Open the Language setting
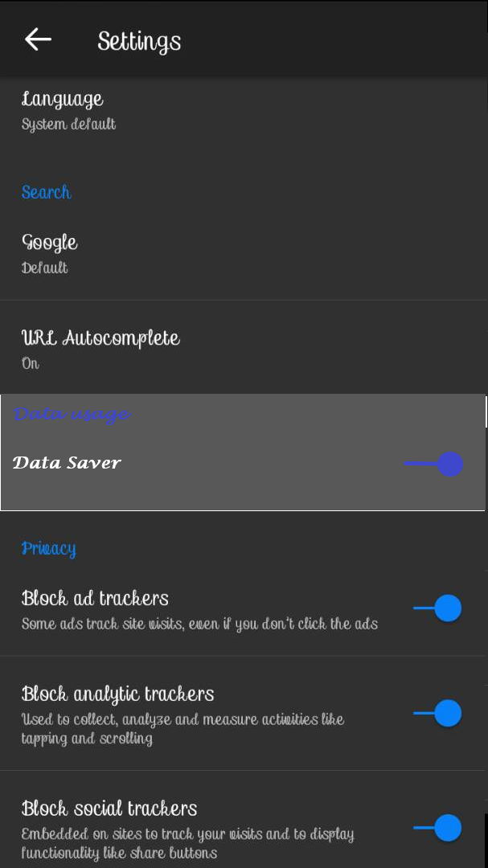The image size is (488, 868). pos(63,100)
